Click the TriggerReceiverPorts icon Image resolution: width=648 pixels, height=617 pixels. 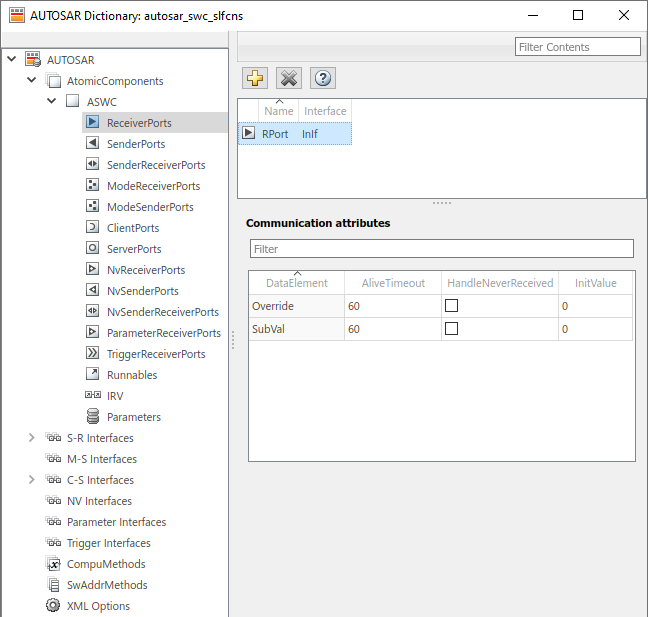[x=93, y=353]
